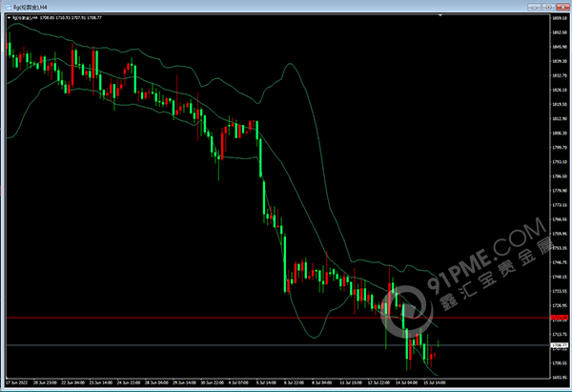Image resolution: width=572 pixels, height=392 pixels.
Task: Click the 1839.30 price scale label
Action: point(560,61)
